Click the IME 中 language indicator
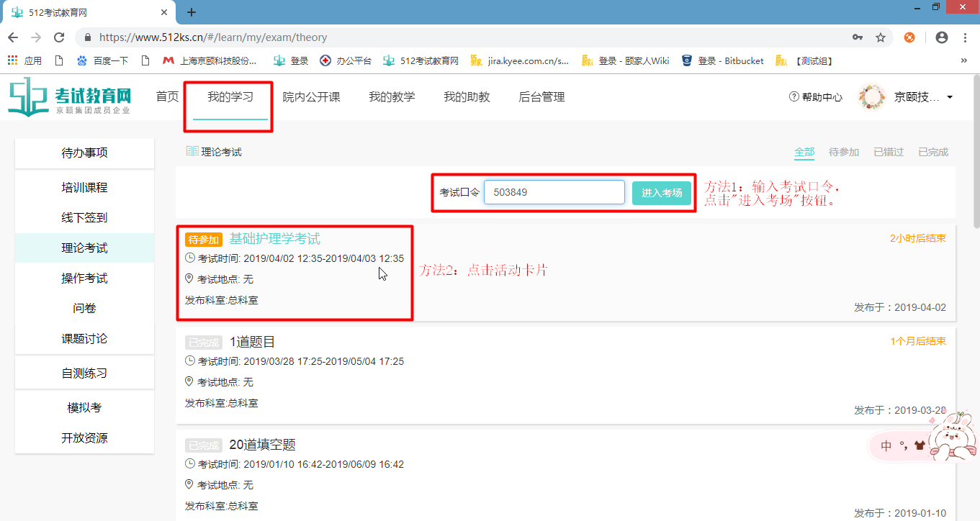 886,446
